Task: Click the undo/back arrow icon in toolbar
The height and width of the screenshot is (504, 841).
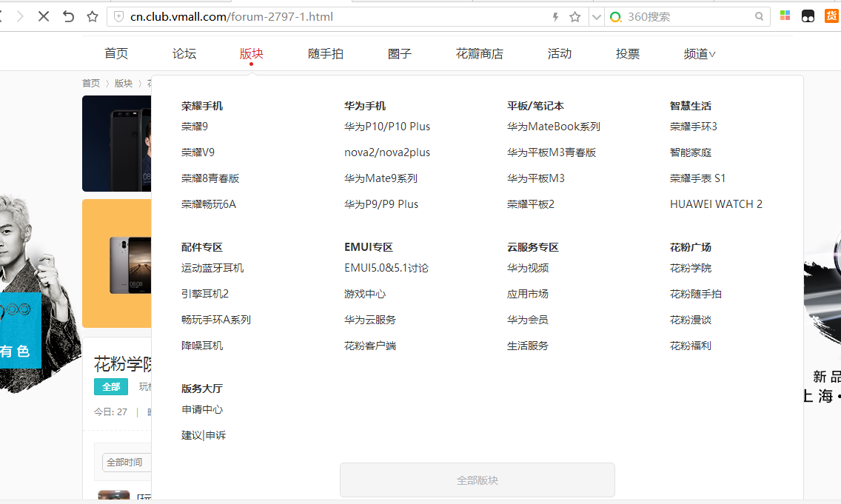Action: point(68,16)
